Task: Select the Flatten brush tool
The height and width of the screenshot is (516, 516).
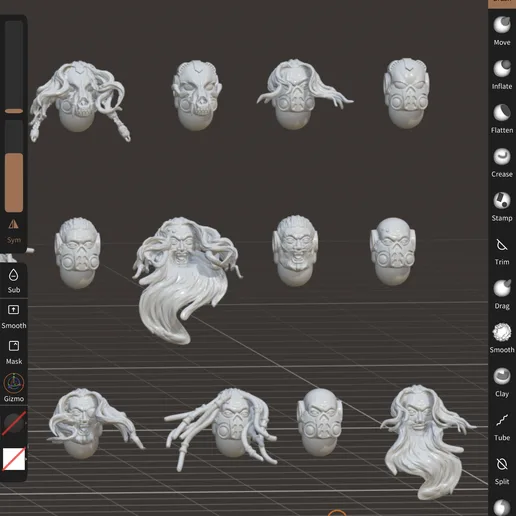Action: pos(502,119)
